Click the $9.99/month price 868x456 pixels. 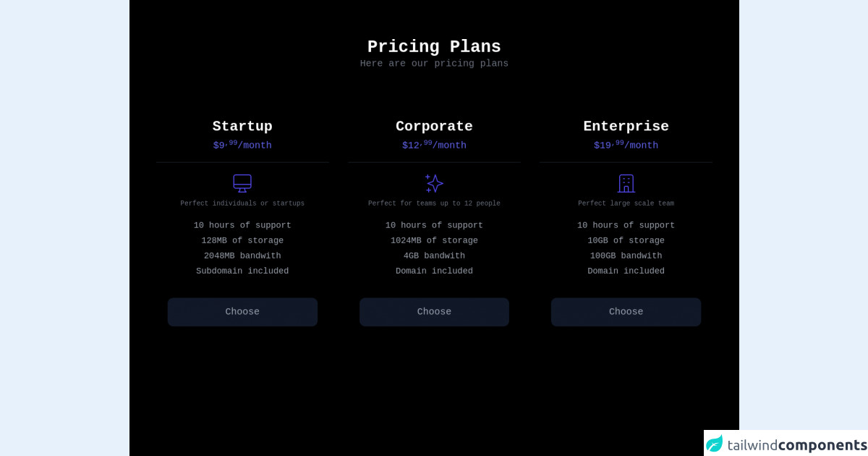(242, 145)
